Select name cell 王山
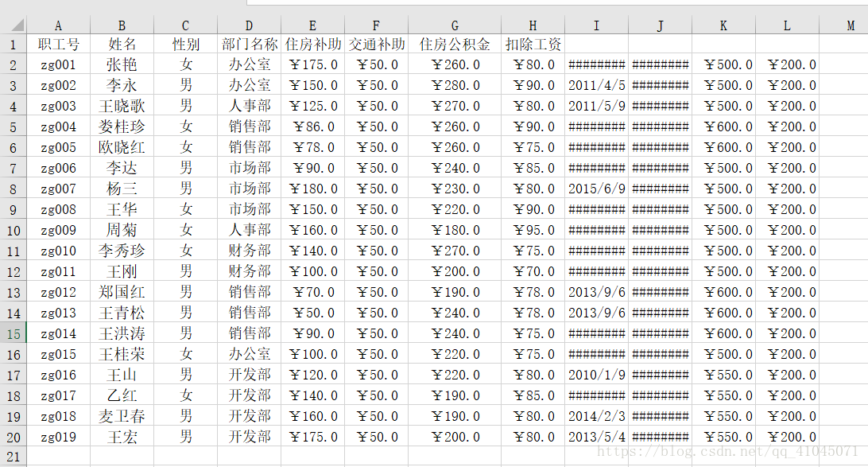 (122, 375)
